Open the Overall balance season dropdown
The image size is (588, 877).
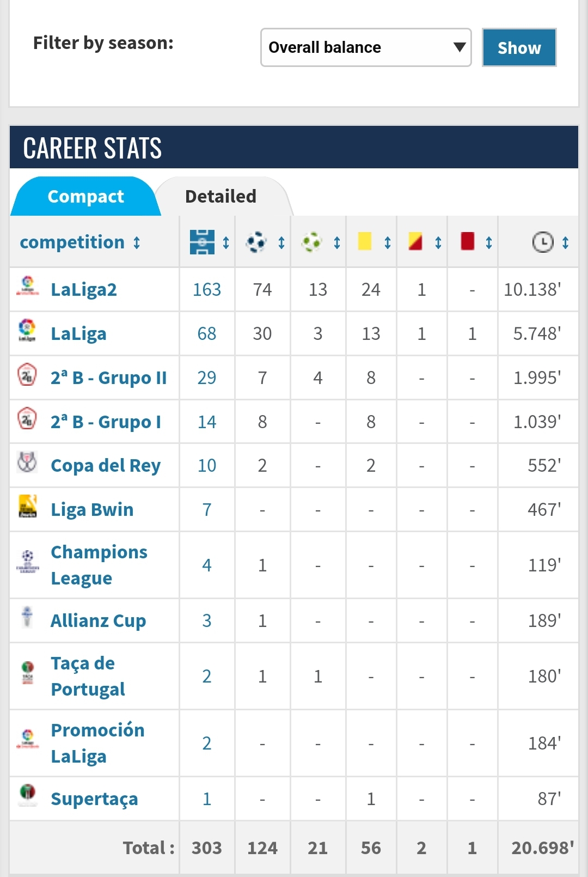[366, 47]
